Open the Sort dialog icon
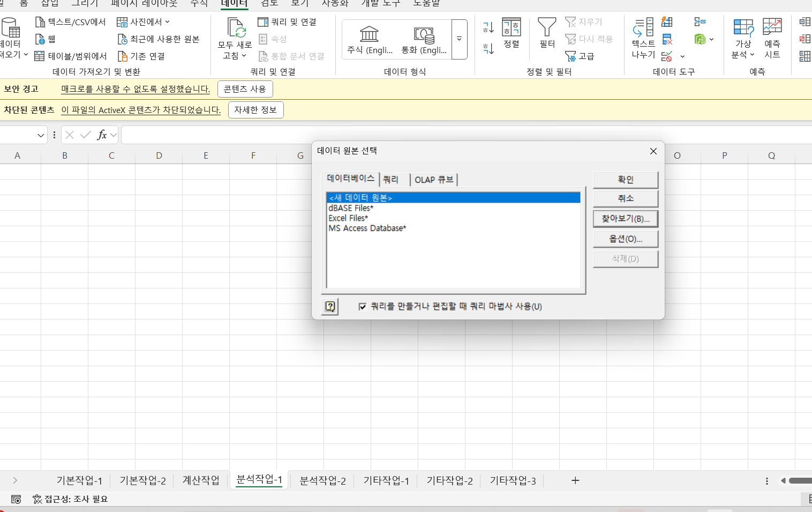Image resolution: width=812 pixels, height=512 pixels. (511, 27)
